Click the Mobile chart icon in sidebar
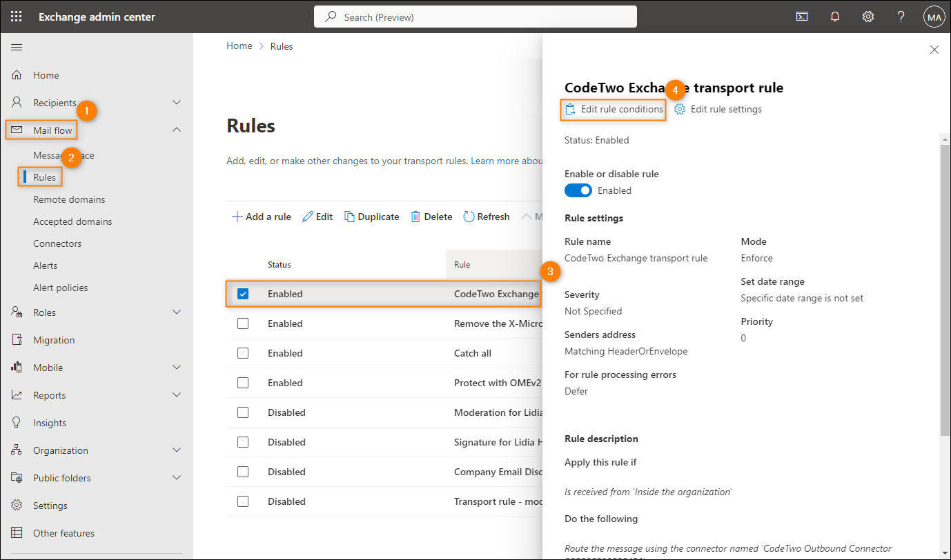The width and height of the screenshot is (951, 560). click(17, 368)
